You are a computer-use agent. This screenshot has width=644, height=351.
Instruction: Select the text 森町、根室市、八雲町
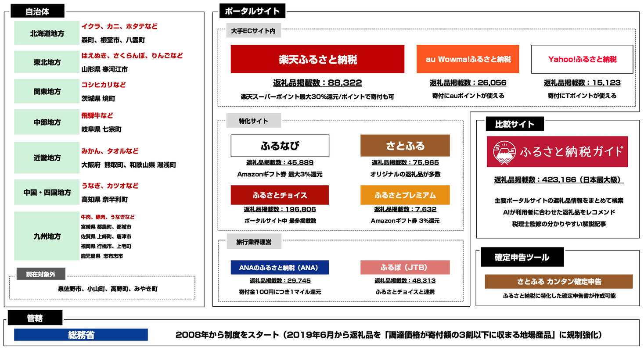pos(113,40)
